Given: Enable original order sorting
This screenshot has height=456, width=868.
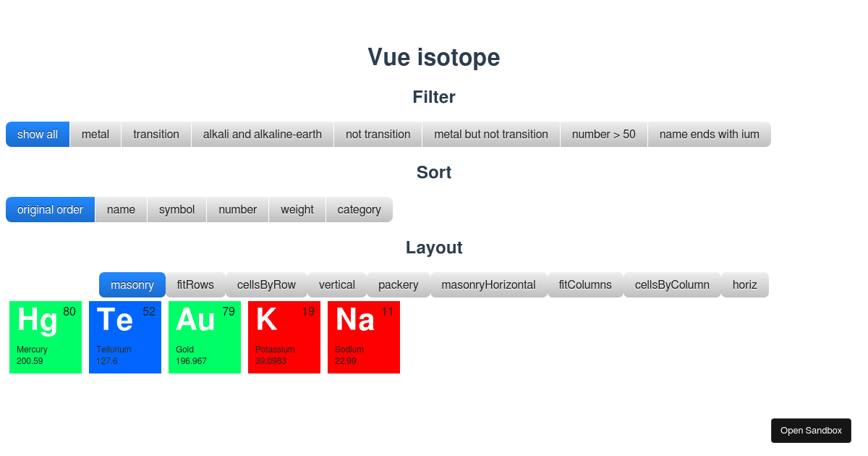Looking at the screenshot, I should click(x=50, y=209).
